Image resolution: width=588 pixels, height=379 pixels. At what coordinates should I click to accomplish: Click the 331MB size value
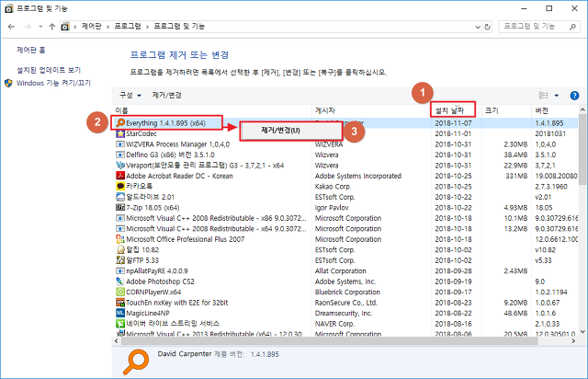tap(516, 176)
